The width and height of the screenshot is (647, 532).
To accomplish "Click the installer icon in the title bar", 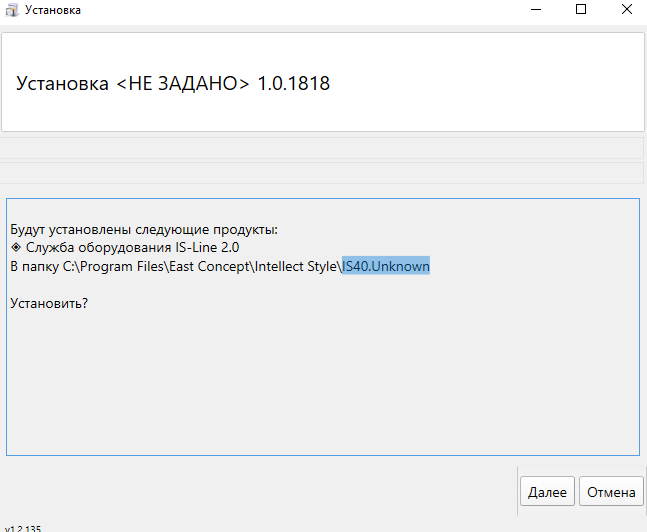I will coord(12,10).
